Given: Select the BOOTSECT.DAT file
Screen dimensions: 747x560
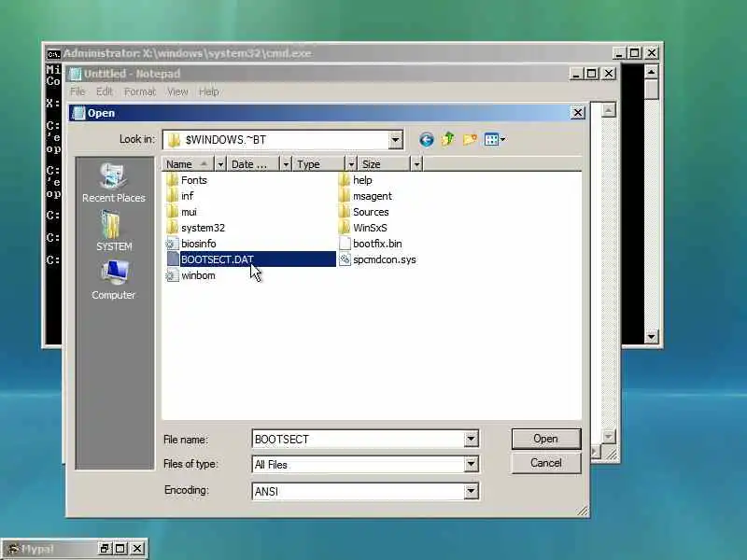Looking at the screenshot, I should click(x=250, y=259).
